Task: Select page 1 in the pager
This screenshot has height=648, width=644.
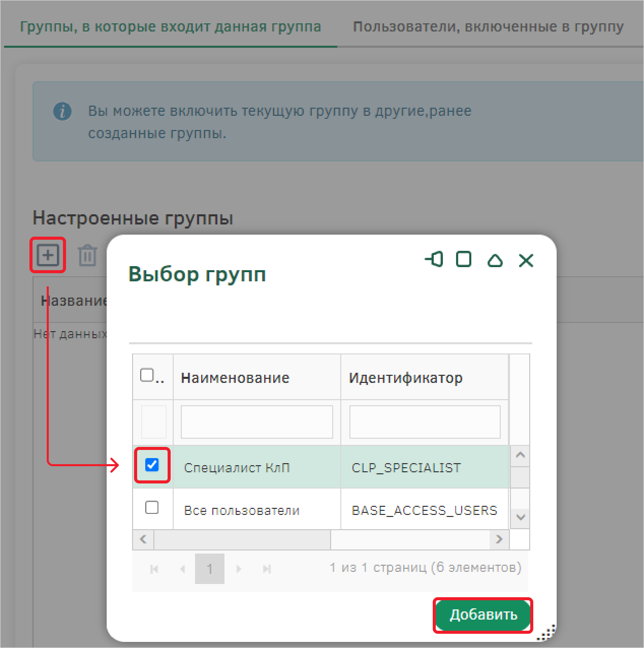Action: (210, 569)
